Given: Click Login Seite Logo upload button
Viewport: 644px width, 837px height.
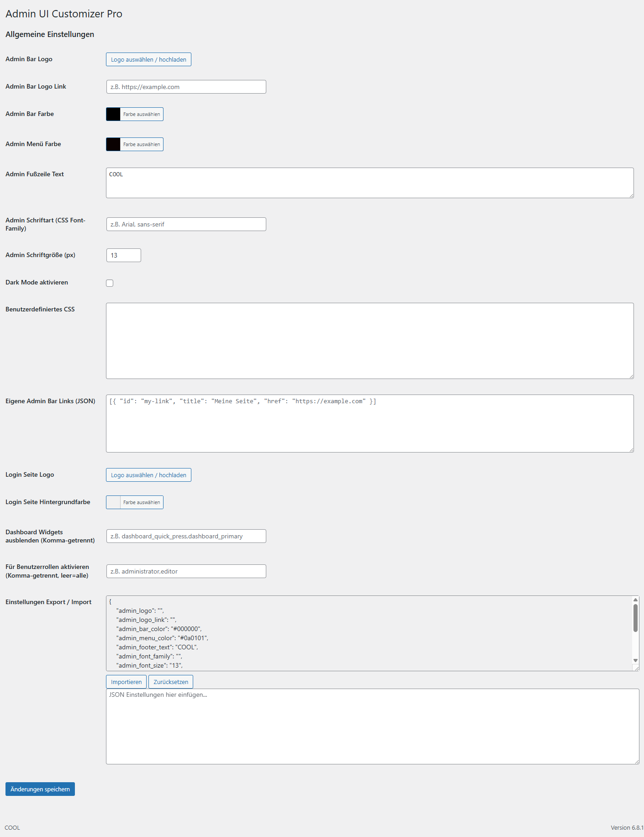Looking at the screenshot, I should pyautogui.click(x=148, y=475).
